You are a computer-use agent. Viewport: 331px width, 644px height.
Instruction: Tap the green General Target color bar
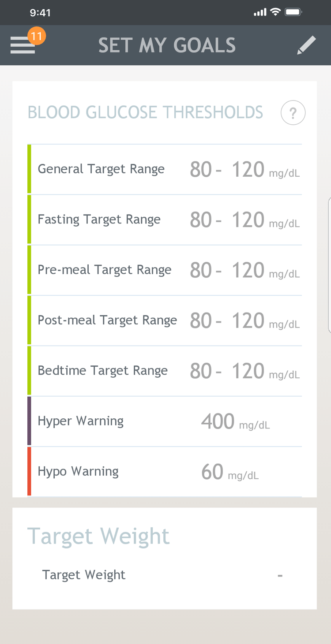(29, 169)
